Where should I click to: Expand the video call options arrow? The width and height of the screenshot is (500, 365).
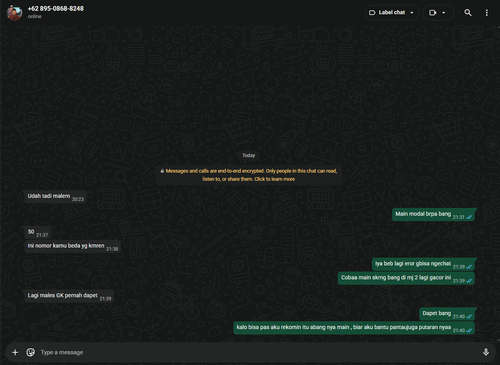pos(444,13)
